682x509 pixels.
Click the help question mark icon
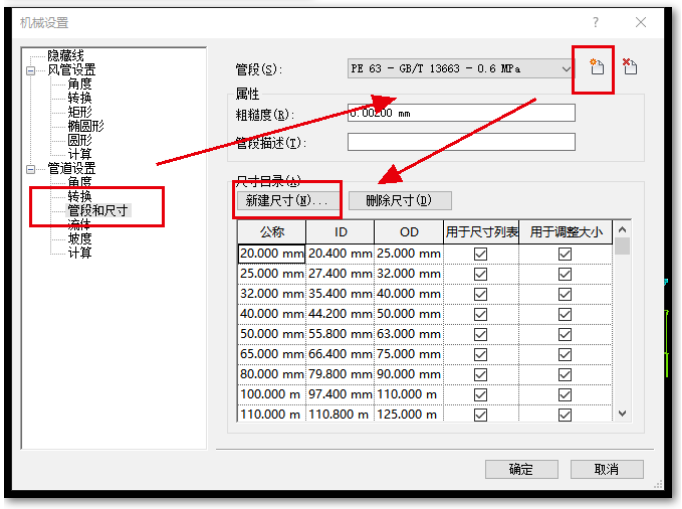tap(596, 22)
